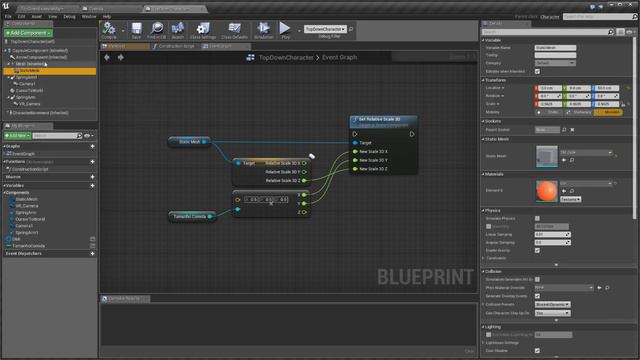The height and width of the screenshot is (360, 640).
Task: Click Find in CB magnifier icon
Action: point(157,29)
